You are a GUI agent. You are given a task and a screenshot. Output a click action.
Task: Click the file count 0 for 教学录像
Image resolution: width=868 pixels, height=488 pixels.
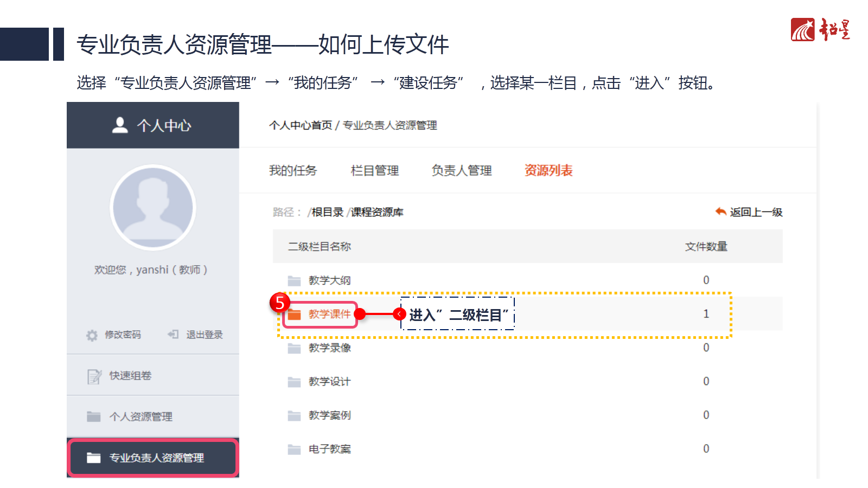tap(706, 348)
